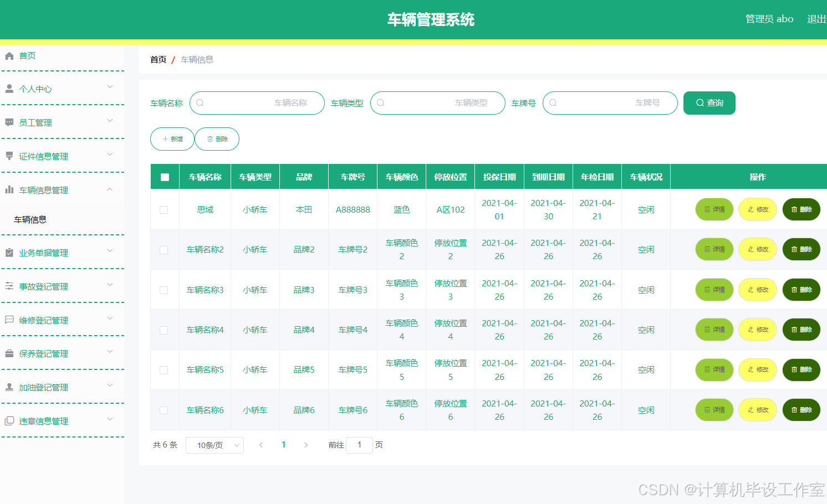Check the row checkbox for 车辆名称3

164,290
